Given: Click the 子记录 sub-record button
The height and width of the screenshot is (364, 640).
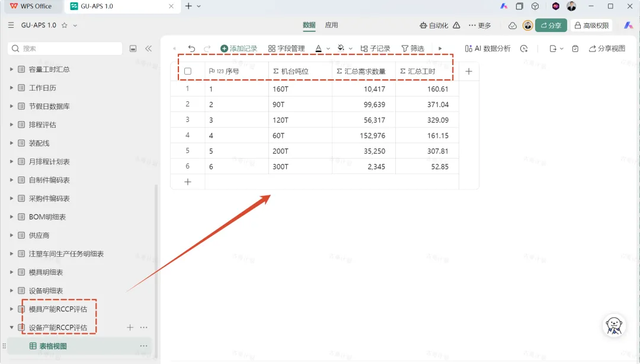Looking at the screenshot, I should pos(376,49).
